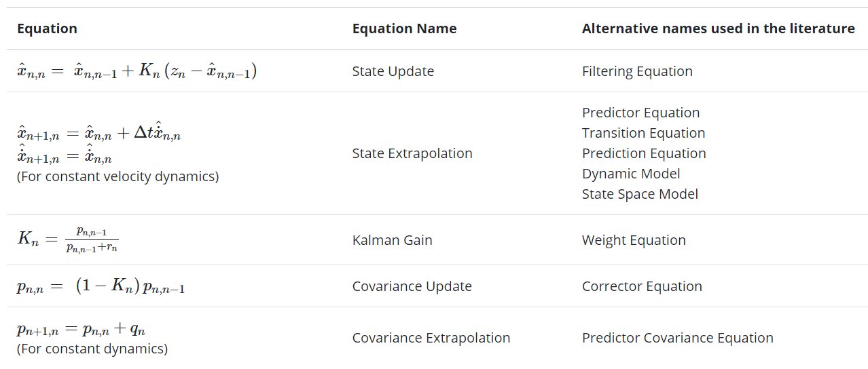Select the Corrector Equation text
This screenshot has width=868, height=369.
642,286
